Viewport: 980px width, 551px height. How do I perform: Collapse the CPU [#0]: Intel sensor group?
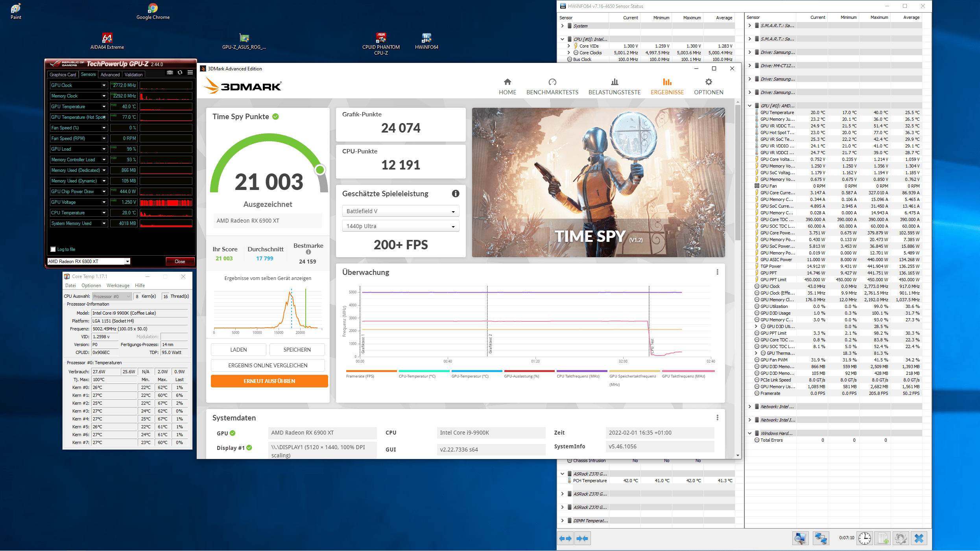pos(563,39)
